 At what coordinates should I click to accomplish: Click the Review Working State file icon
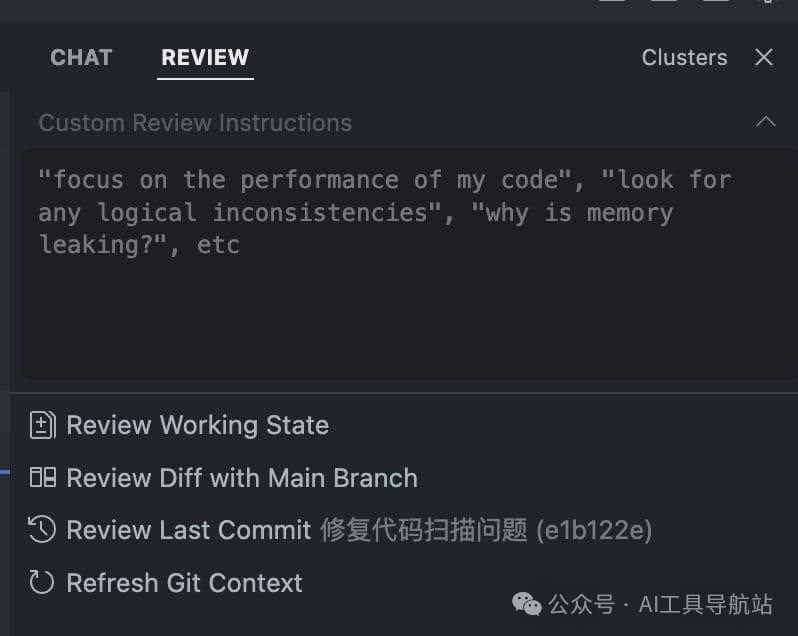(x=42, y=425)
